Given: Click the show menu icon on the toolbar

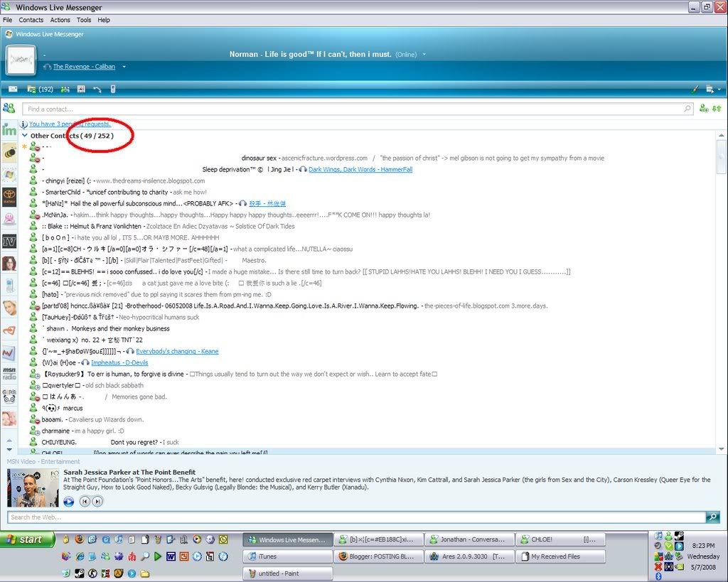Looking at the screenshot, I should click(710, 89).
